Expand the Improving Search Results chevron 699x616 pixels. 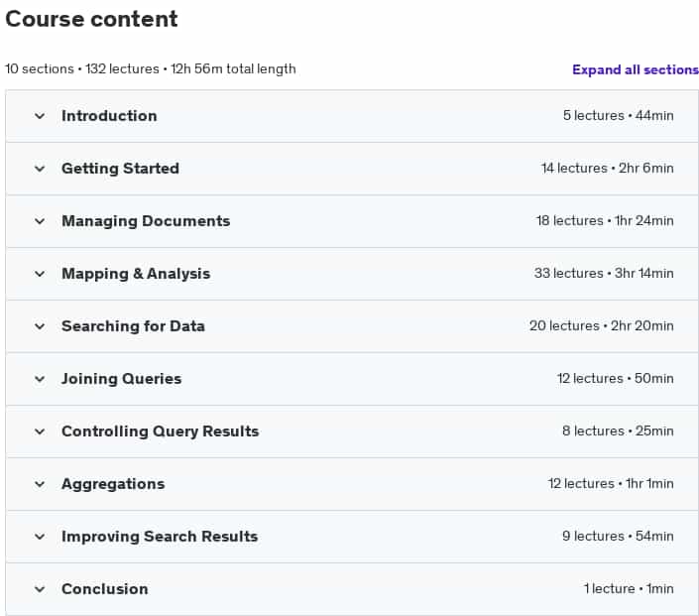[40, 537]
